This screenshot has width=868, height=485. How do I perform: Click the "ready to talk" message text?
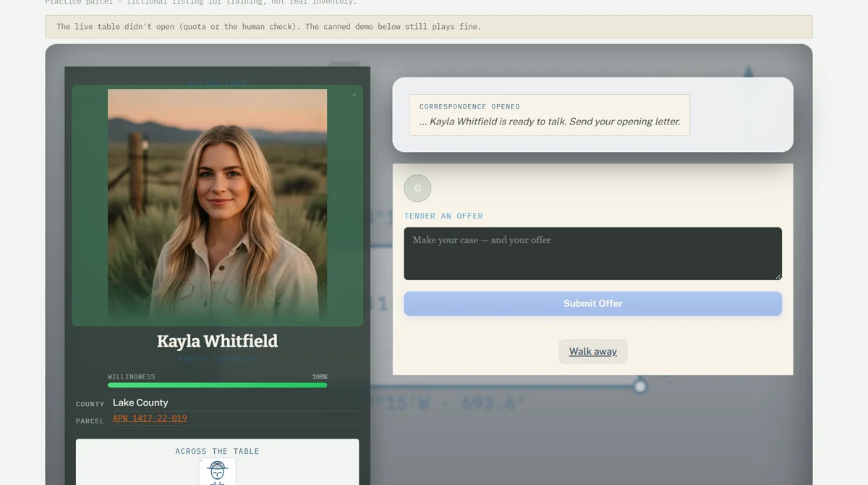550,122
